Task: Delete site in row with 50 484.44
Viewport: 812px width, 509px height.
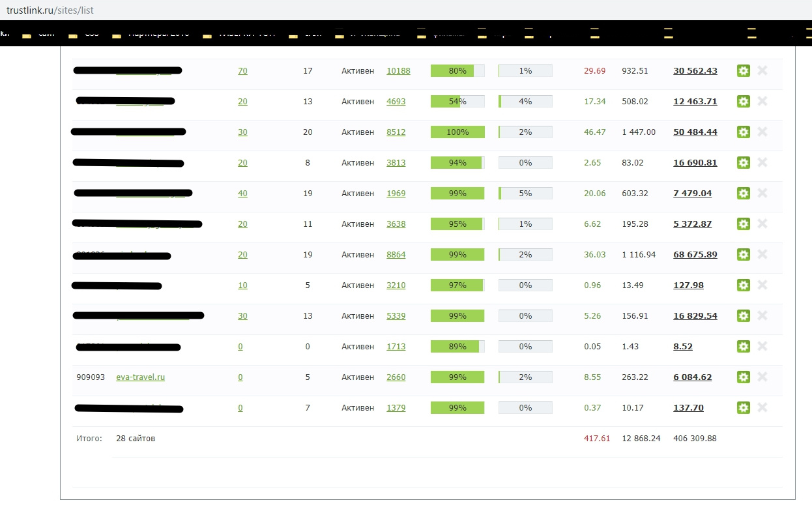Action: click(762, 132)
